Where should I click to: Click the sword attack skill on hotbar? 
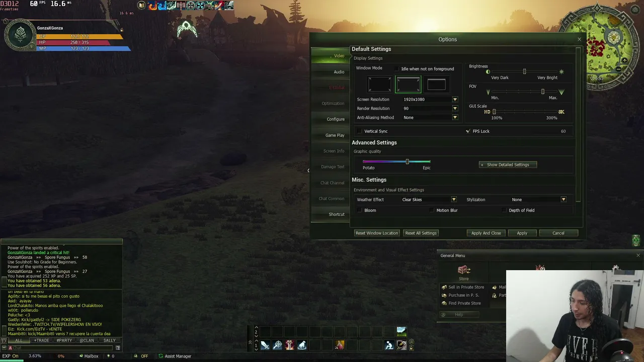point(265,345)
